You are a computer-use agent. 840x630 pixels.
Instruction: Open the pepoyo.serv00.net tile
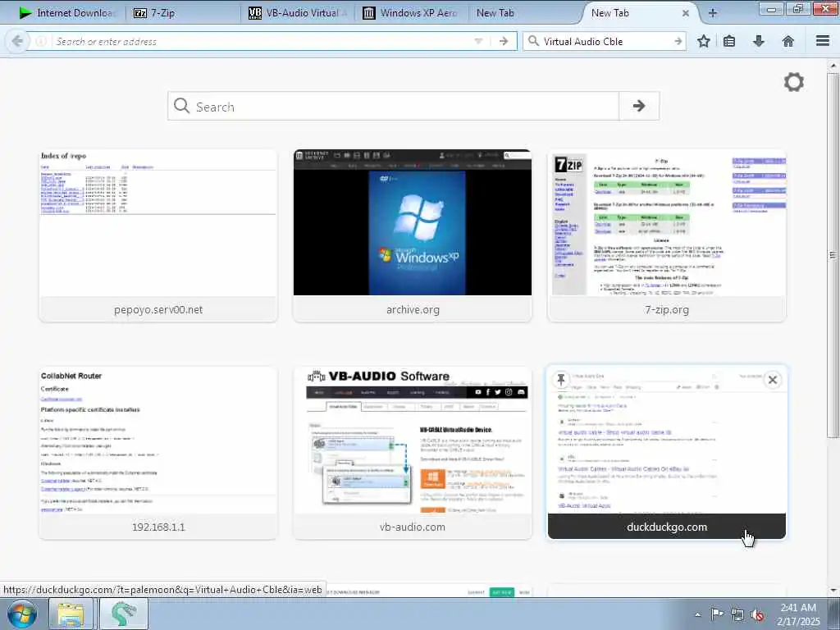[x=158, y=235]
